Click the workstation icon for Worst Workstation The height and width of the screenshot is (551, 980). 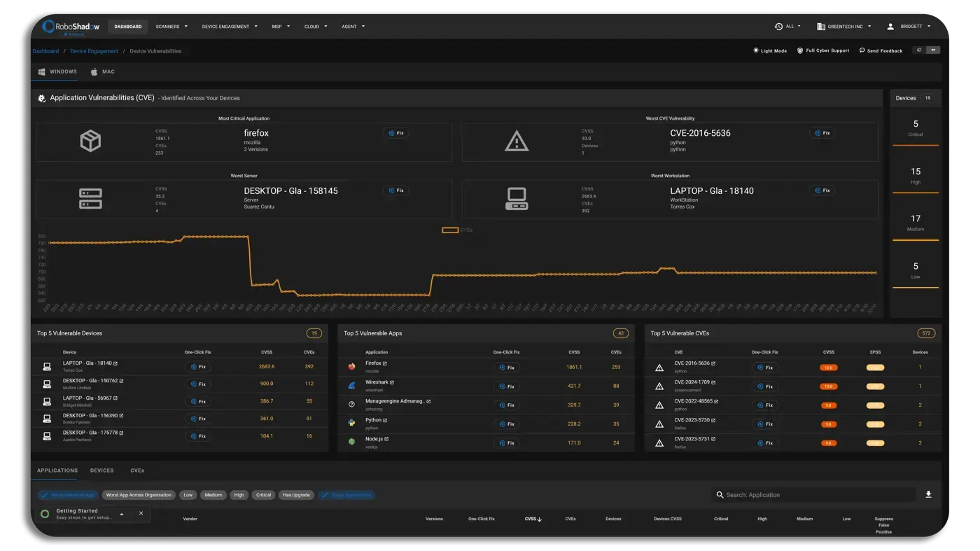click(517, 199)
